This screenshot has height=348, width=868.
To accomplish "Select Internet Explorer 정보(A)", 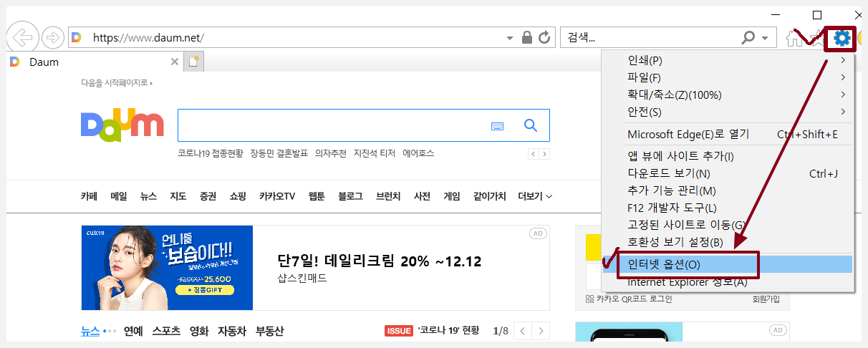I will pyautogui.click(x=728, y=281).
